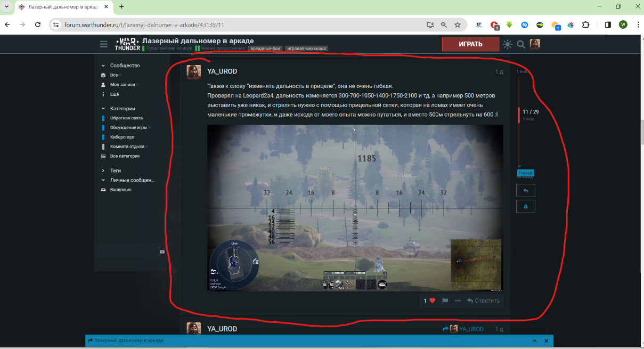644x349 pixels.
Task: Select Входящие in the sidebar
Action: 120,190
